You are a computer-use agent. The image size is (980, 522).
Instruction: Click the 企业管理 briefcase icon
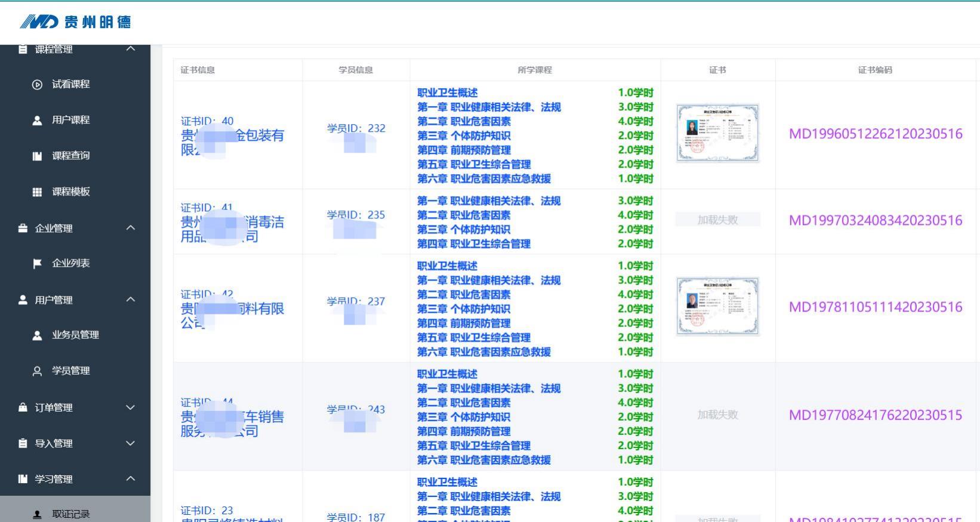[23, 228]
